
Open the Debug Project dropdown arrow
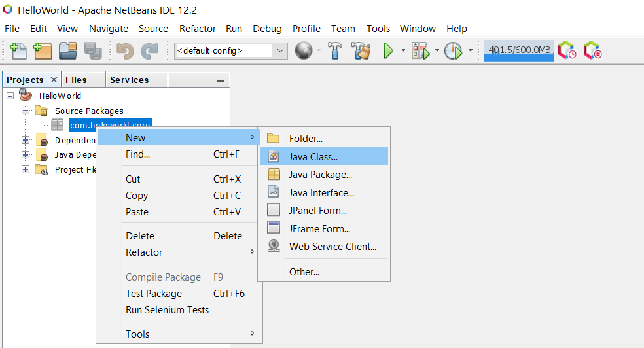(x=437, y=50)
